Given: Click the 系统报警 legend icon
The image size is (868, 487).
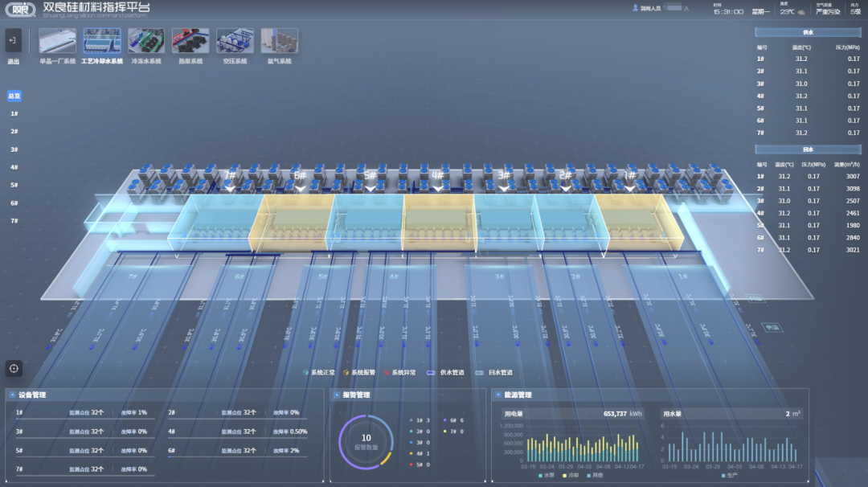Looking at the screenshot, I should pyautogui.click(x=346, y=372).
